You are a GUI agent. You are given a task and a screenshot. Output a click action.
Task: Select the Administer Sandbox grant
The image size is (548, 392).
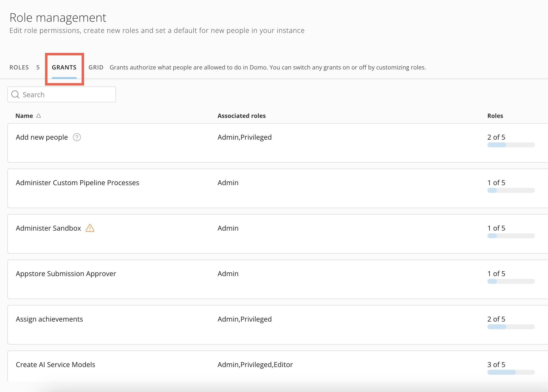pos(48,228)
